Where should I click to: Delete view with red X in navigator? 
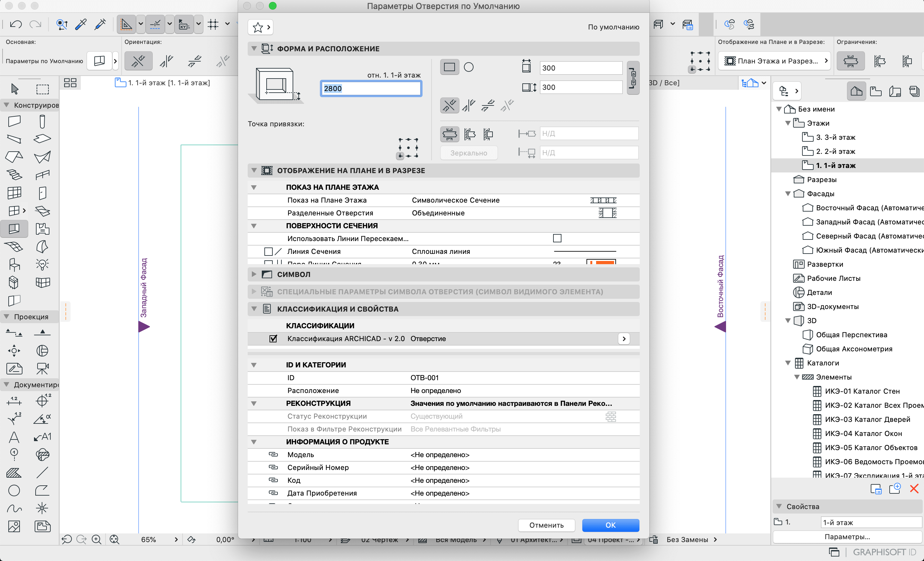[914, 489]
